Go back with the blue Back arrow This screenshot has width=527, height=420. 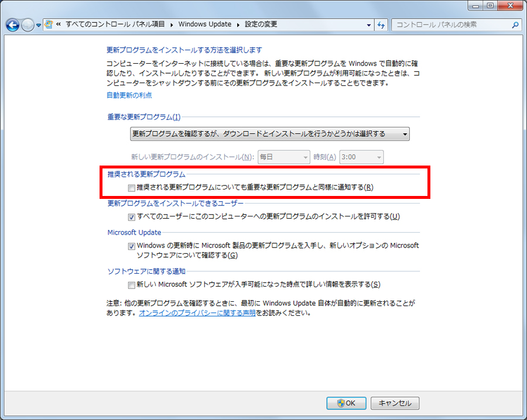coord(13,25)
